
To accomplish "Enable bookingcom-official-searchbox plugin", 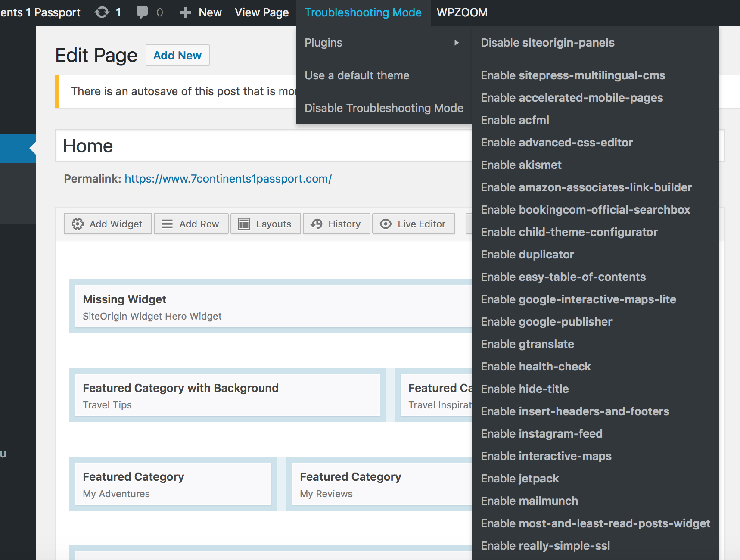I will point(585,210).
